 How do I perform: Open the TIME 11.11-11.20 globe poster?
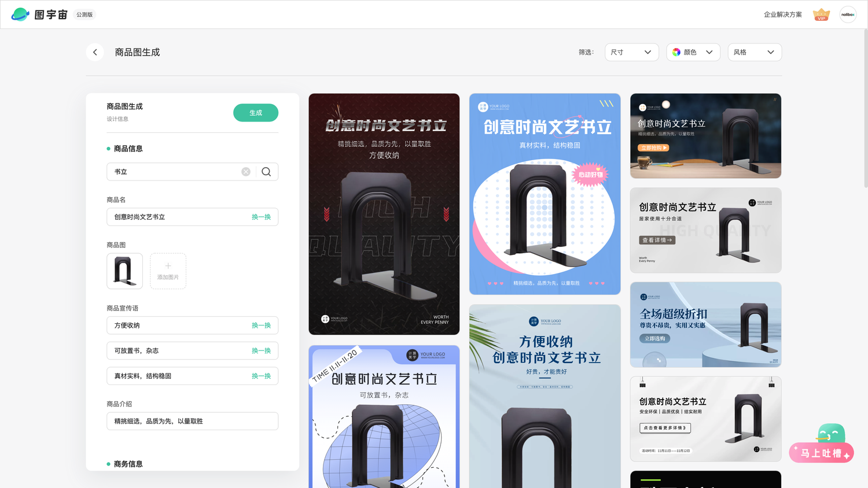384,416
